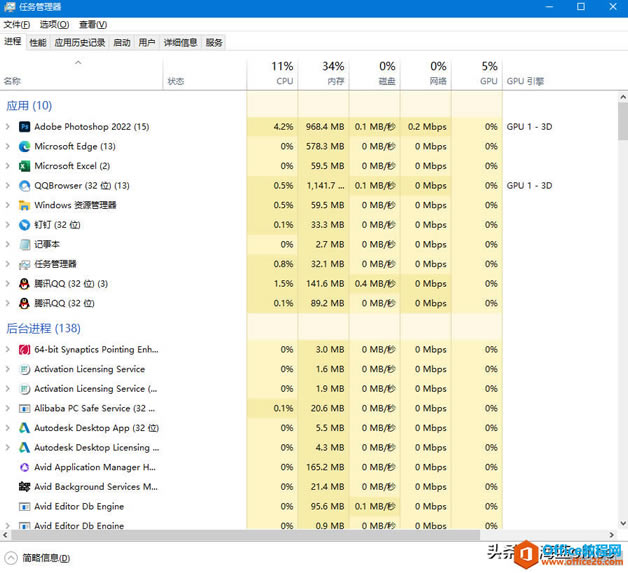This screenshot has width=628, height=573.
Task: Switch to the 用户 tab
Action: point(147,43)
